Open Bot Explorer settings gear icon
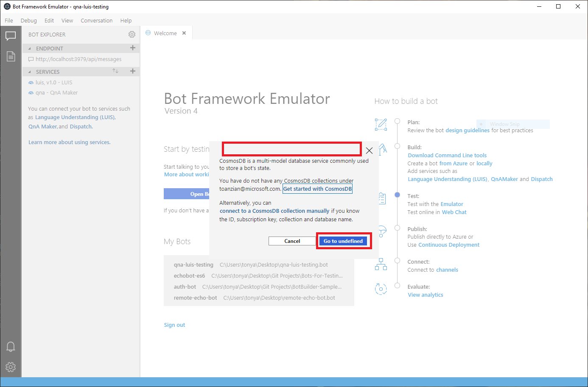 (x=132, y=34)
